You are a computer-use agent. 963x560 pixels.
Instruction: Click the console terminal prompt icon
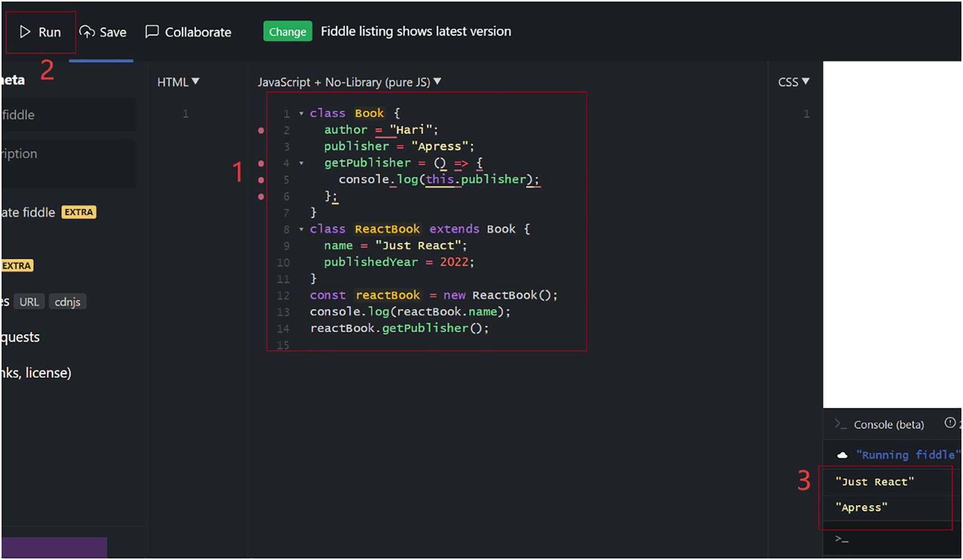click(840, 424)
